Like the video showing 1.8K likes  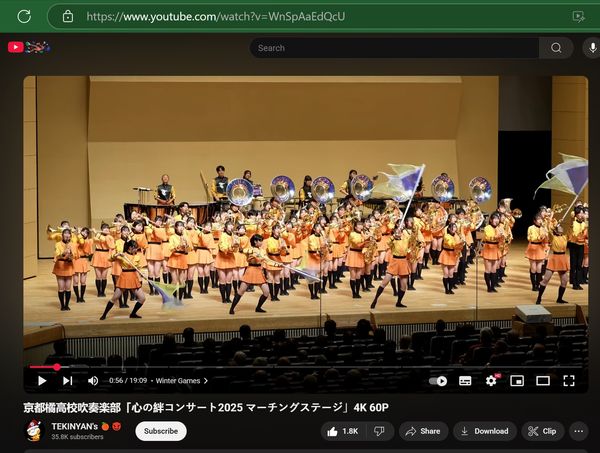coord(343,432)
